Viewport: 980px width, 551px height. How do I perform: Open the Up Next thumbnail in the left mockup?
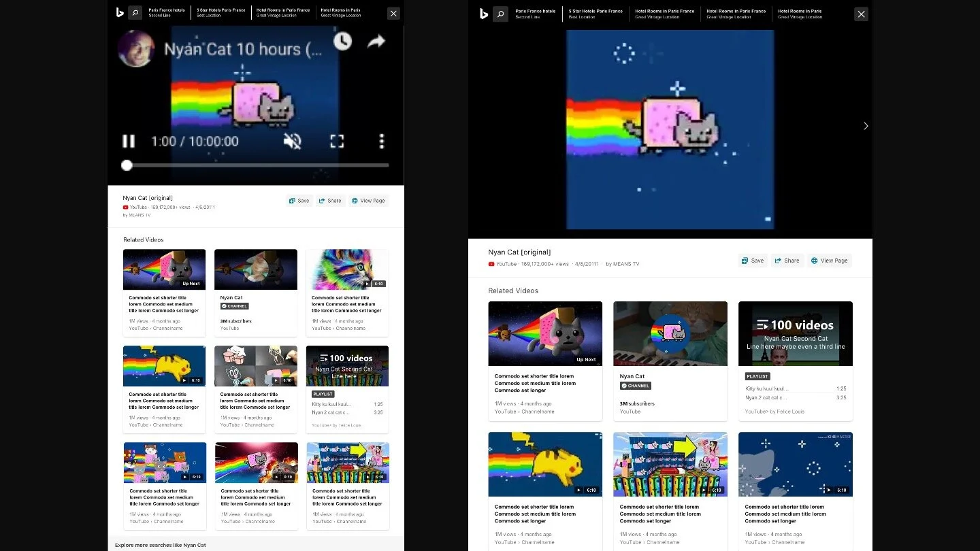click(164, 269)
